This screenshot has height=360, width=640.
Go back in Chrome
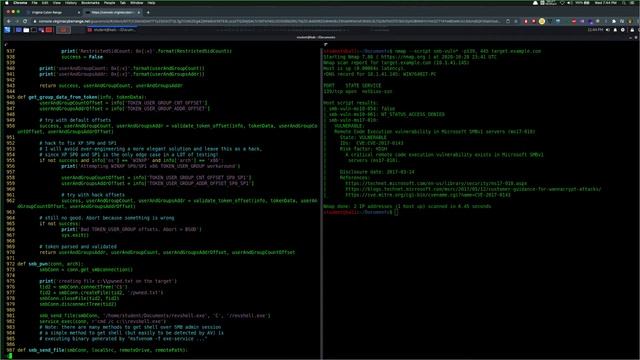[x=8, y=21]
